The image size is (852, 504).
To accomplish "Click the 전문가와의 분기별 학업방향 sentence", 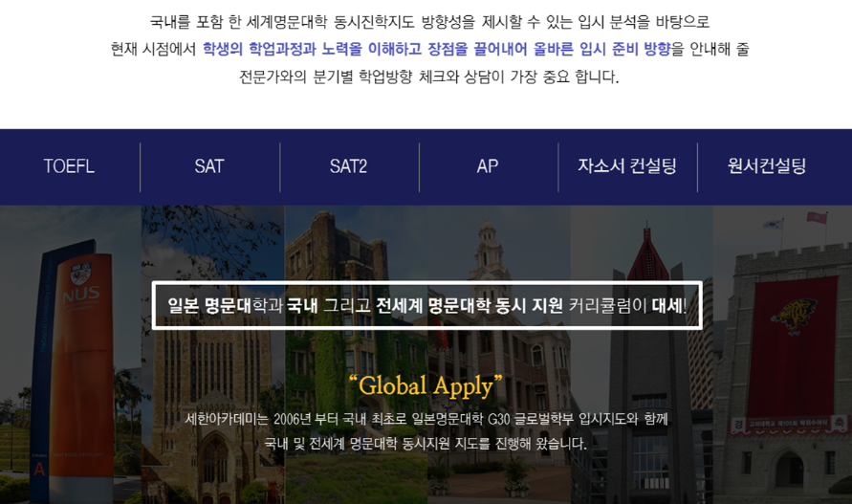I will [x=428, y=77].
